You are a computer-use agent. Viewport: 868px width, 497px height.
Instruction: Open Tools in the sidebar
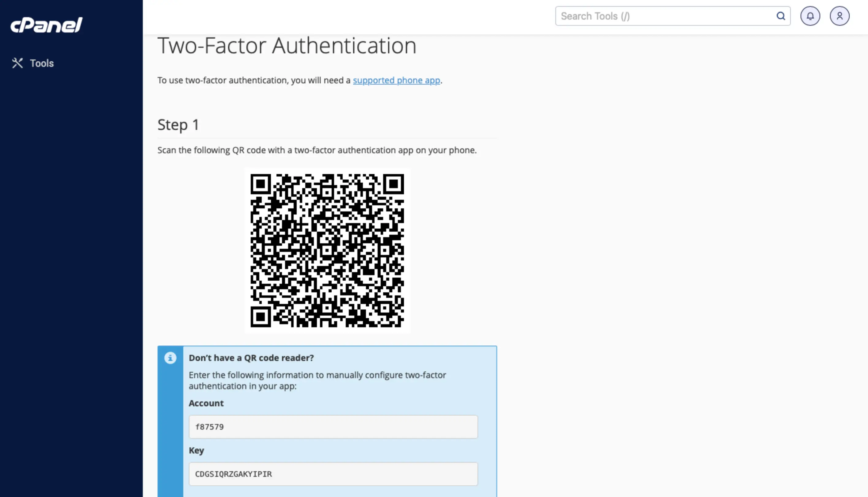point(33,63)
